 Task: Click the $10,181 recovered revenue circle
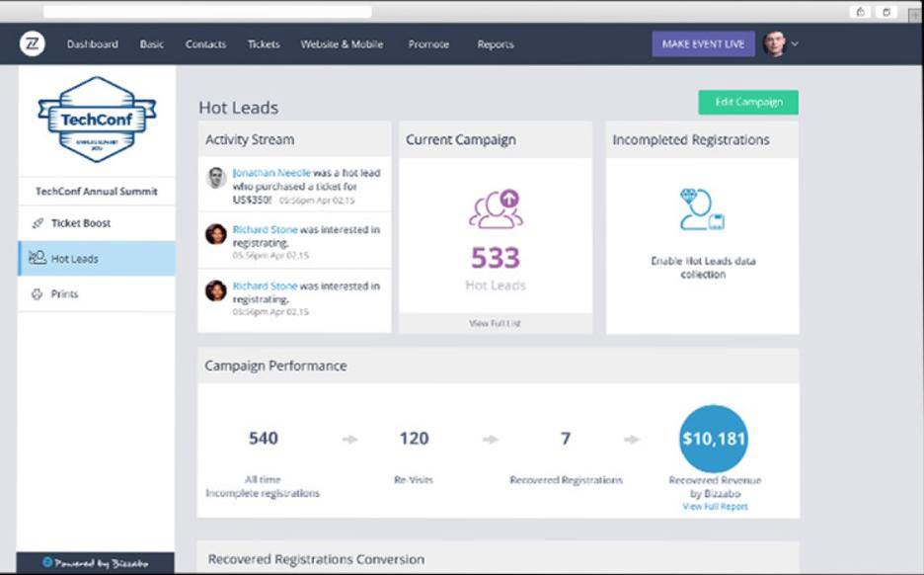[714, 439]
